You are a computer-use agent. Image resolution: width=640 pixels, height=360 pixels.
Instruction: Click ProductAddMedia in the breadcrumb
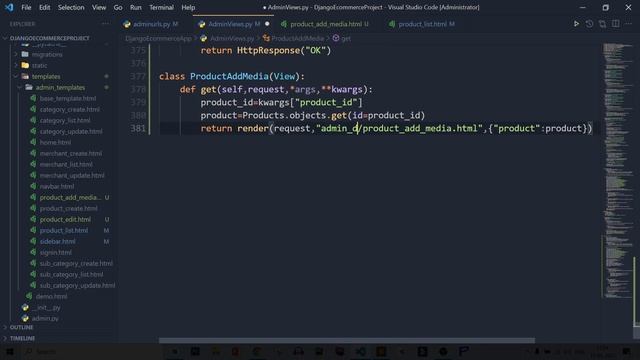pyautogui.click(x=298, y=38)
